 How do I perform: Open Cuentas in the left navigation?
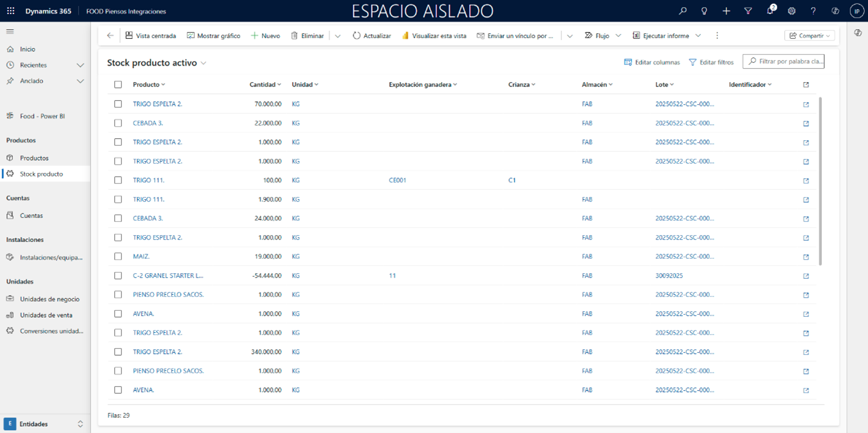31,216
